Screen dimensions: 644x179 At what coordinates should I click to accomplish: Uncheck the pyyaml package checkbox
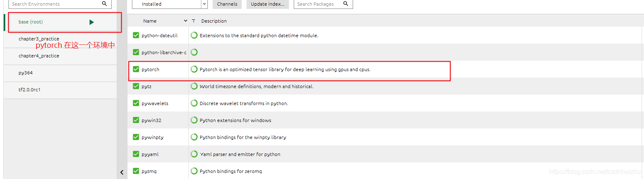136,154
